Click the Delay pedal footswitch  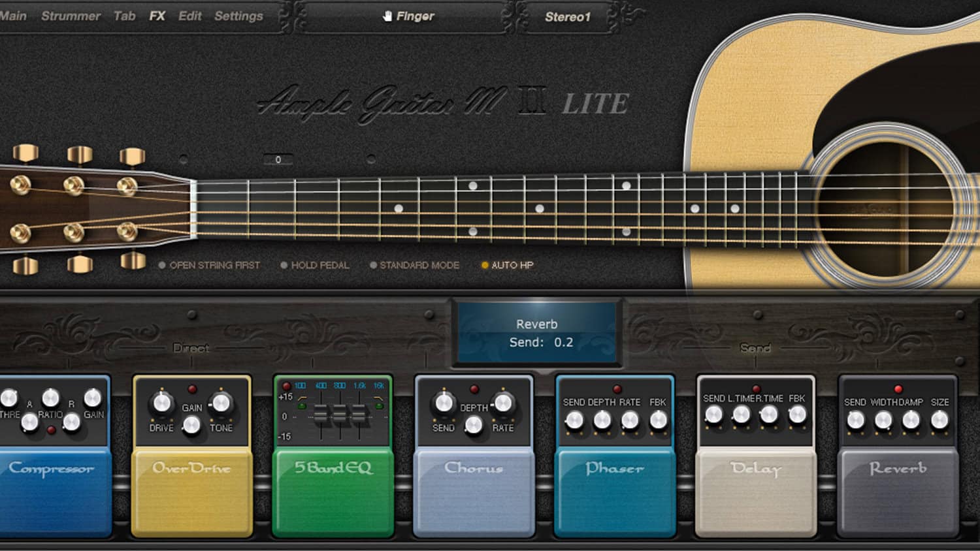(756, 493)
